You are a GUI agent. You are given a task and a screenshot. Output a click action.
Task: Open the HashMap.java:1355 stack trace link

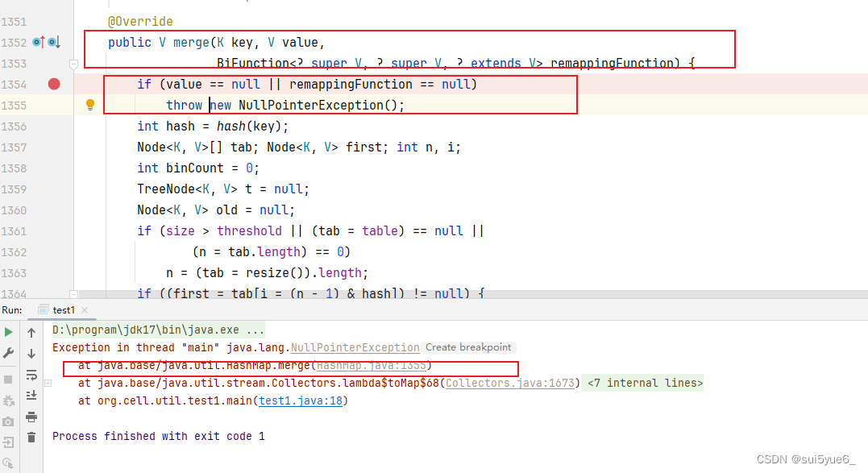click(370, 365)
